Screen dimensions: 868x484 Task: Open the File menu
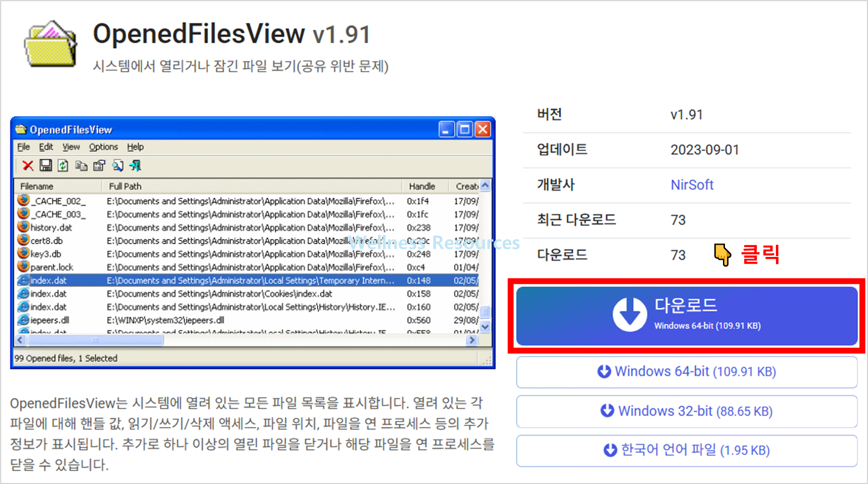tap(24, 147)
